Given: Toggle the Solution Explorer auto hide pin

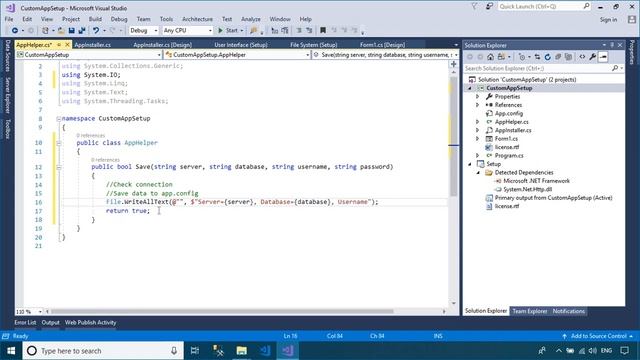Looking at the screenshot, I should click(x=612, y=45).
